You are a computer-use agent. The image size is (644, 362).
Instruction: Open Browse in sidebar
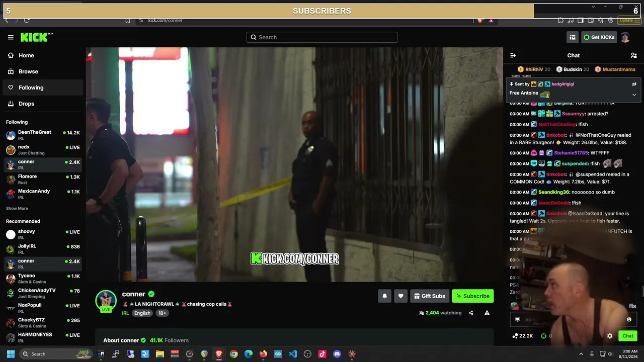(42, 71)
